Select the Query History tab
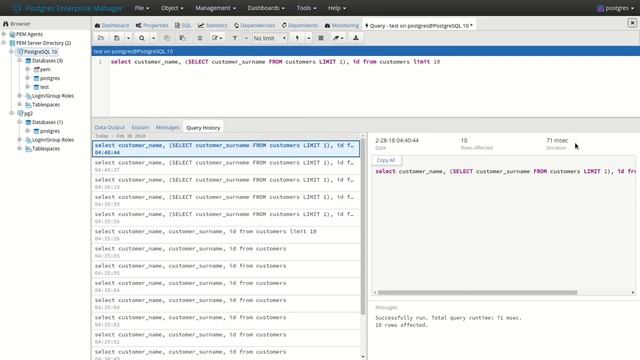The height and width of the screenshot is (360, 640). [203, 127]
